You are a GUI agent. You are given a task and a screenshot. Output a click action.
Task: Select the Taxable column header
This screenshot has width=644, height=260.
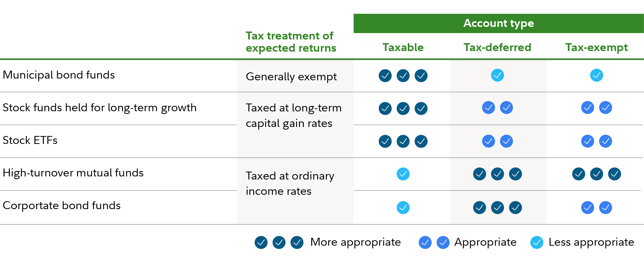403,47
